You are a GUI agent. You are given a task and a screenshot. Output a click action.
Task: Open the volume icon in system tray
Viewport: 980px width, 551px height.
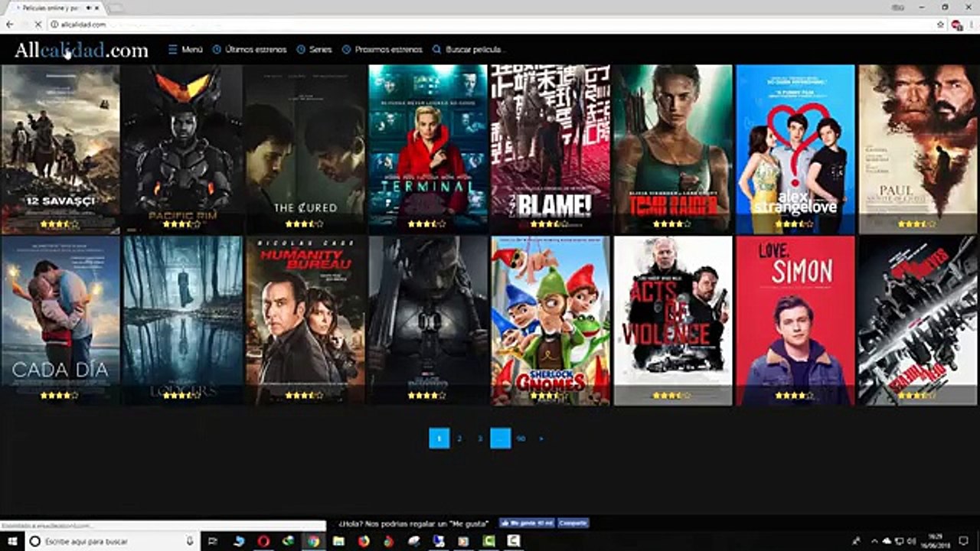coord(912,541)
